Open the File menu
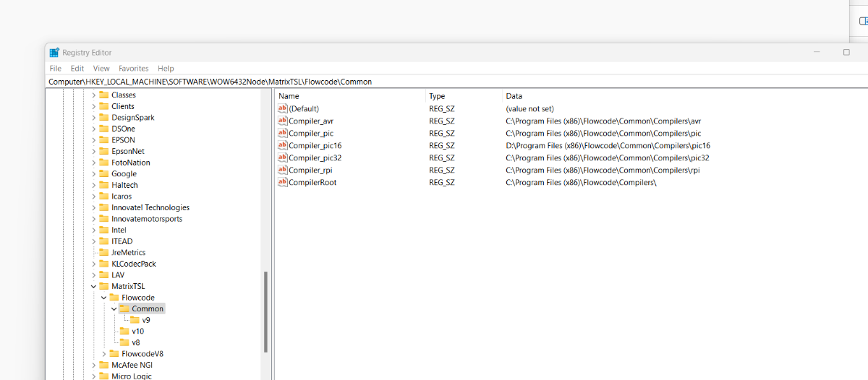The height and width of the screenshot is (380, 868). (55, 68)
